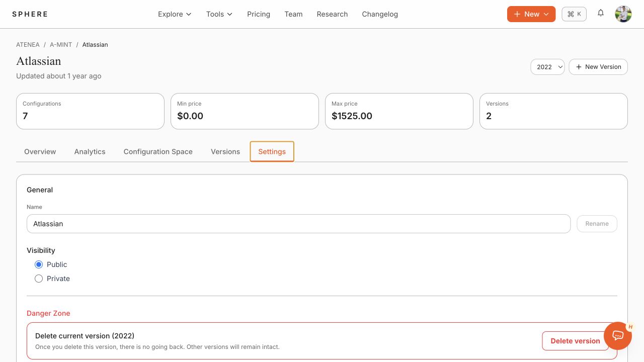Open the Research page
The height and width of the screenshot is (362, 644).
click(332, 14)
